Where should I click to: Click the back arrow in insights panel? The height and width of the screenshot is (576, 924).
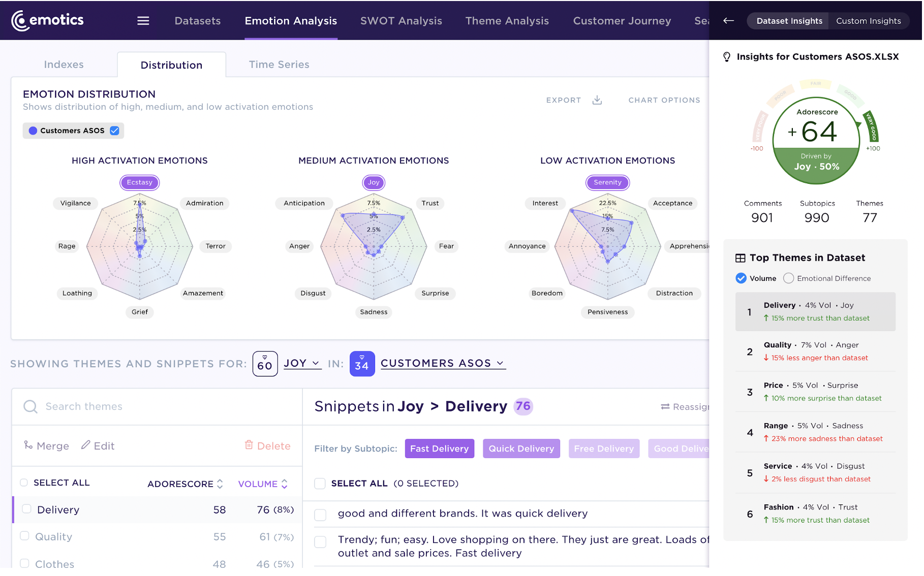click(728, 21)
